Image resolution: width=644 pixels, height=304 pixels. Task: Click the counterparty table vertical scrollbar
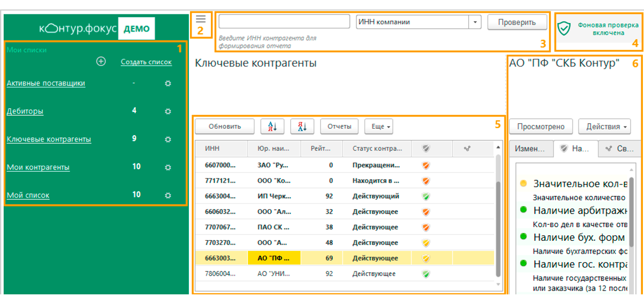498,228
